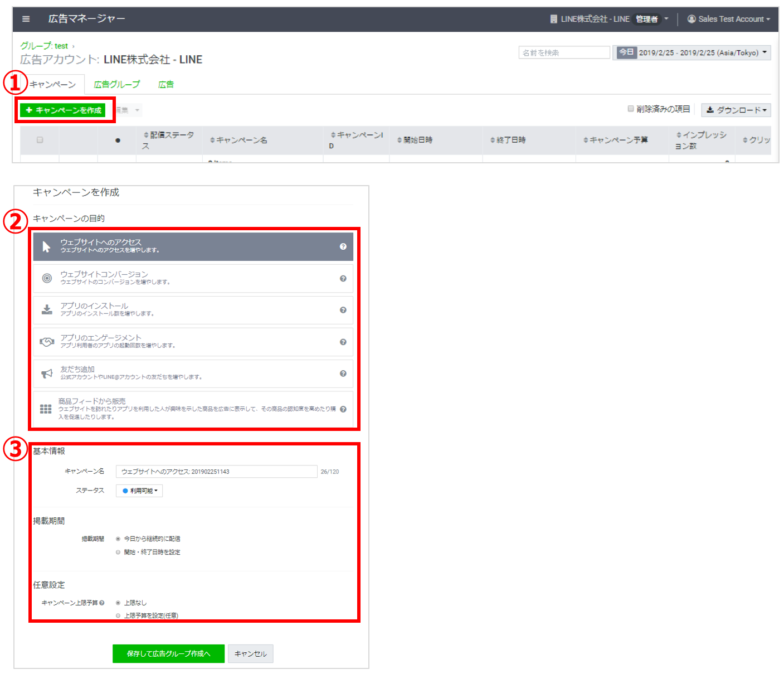
Task: Click the user icon beside Sales Test Account
Action: click(x=692, y=19)
